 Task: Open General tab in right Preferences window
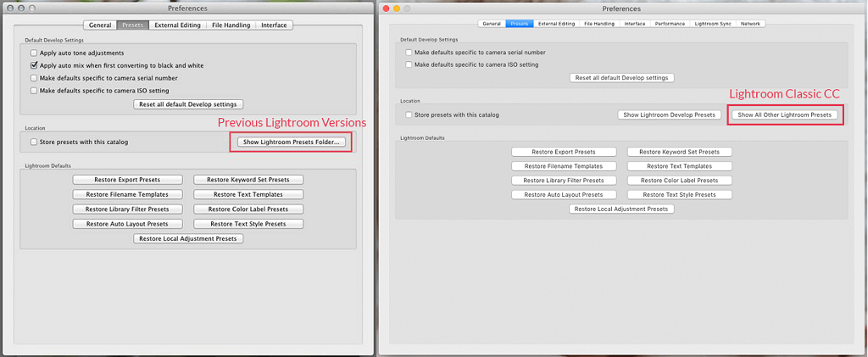pos(492,24)
